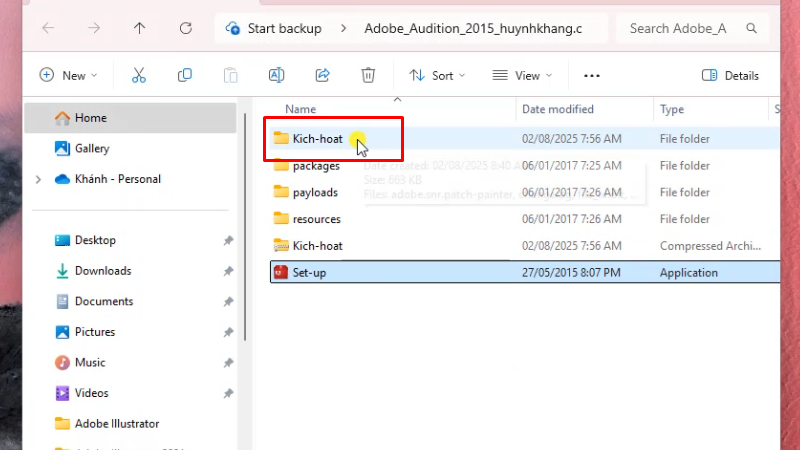Click the Set-up application red icon

click(281, 272)
